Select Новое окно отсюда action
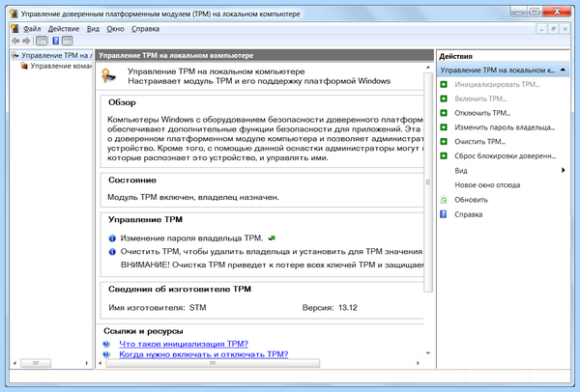580x392 pixels. pyautogui.click(x=487, y=185)
